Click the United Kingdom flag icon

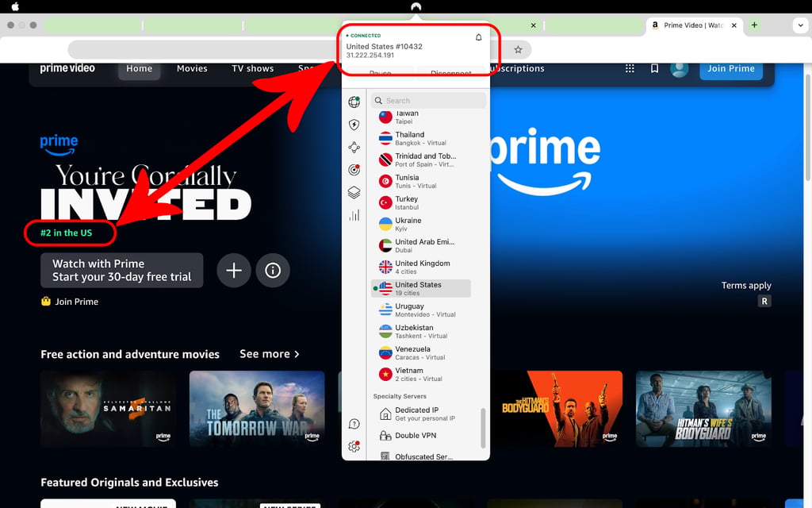point(385,267)
